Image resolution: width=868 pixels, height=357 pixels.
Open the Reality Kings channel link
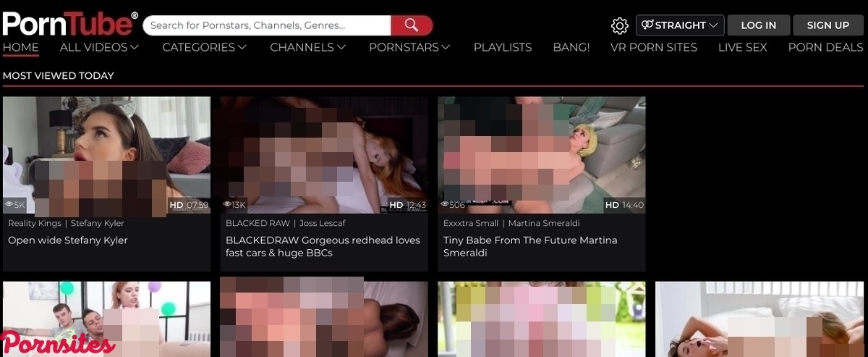point(33,223)
